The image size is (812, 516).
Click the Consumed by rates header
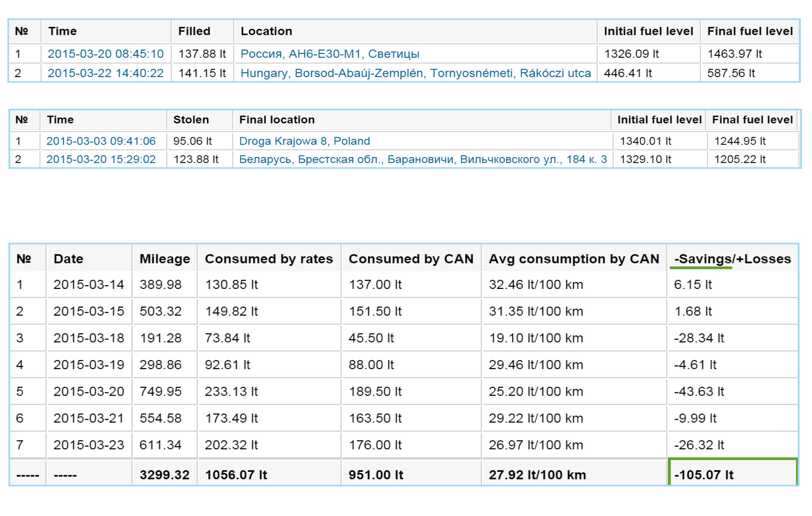(x=269, y=259)
